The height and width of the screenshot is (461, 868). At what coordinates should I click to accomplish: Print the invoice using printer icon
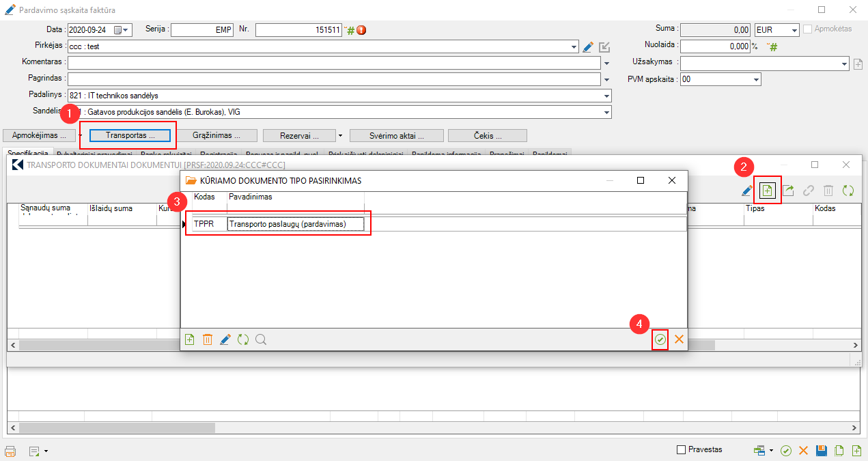10,451
